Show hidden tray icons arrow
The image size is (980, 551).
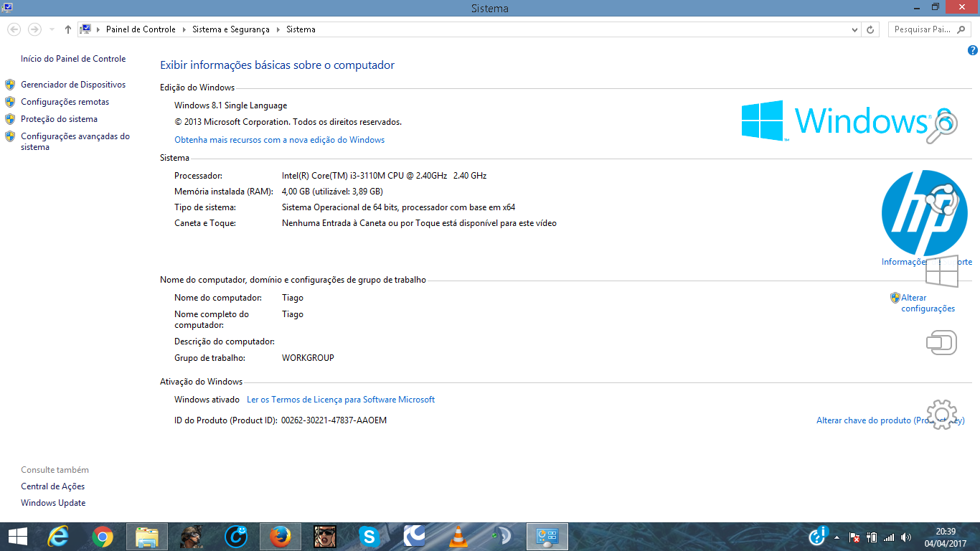pyautogui.click(x=837, y=537)
